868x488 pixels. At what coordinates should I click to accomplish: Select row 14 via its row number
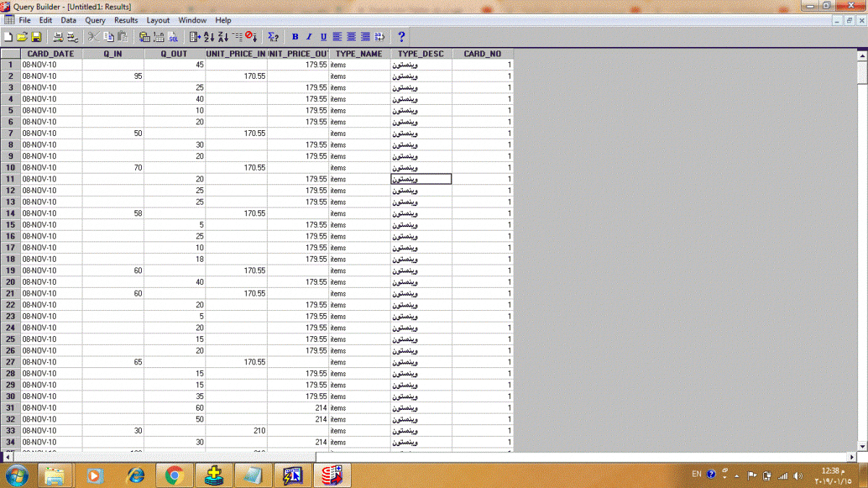click(x=11, y=213)
